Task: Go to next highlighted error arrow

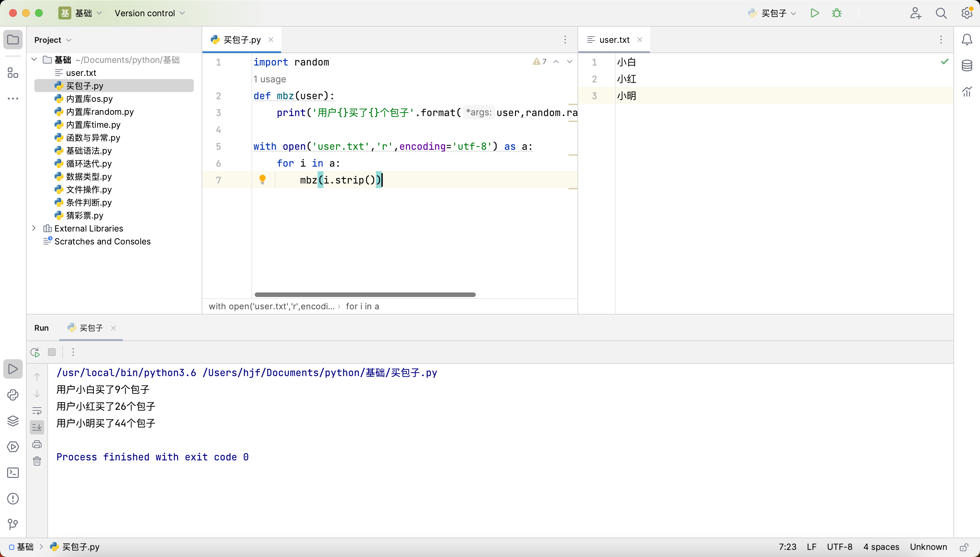Action: pos(570,62)
